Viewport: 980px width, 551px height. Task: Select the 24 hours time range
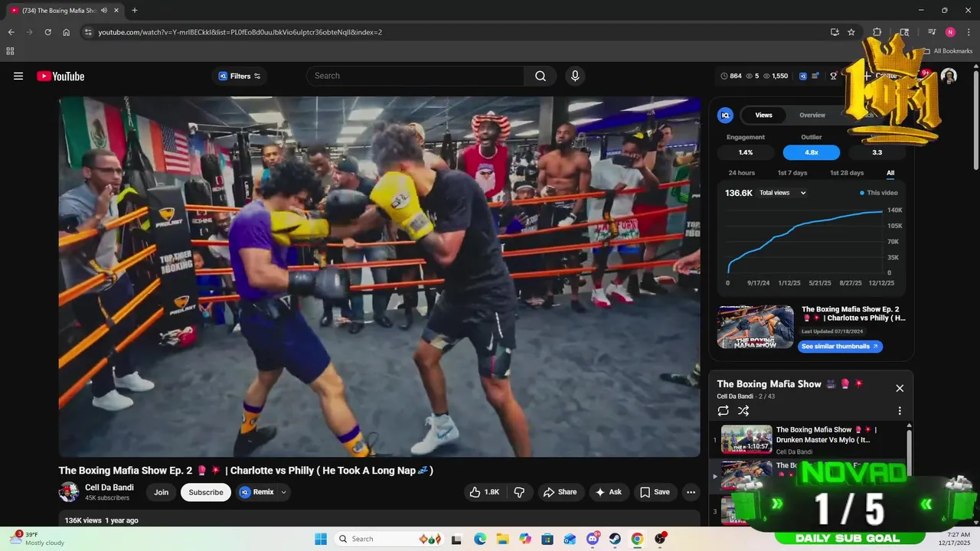click(x=741, y=173)
